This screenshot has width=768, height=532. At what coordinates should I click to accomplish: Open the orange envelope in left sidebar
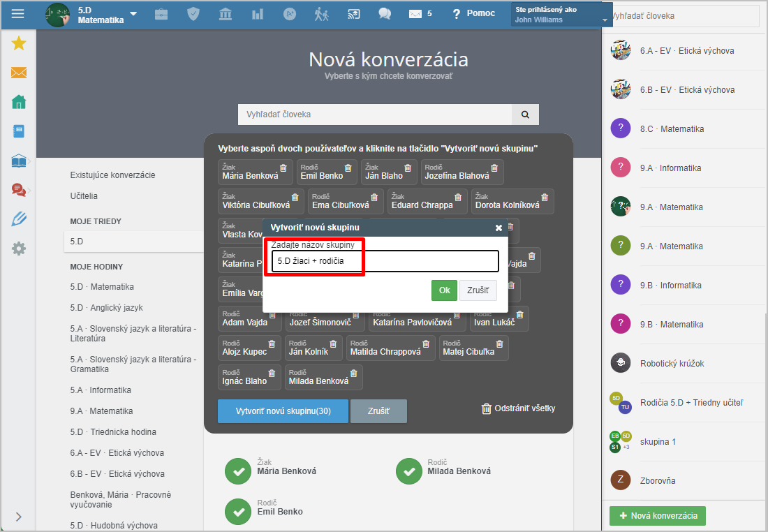(19, 73)
